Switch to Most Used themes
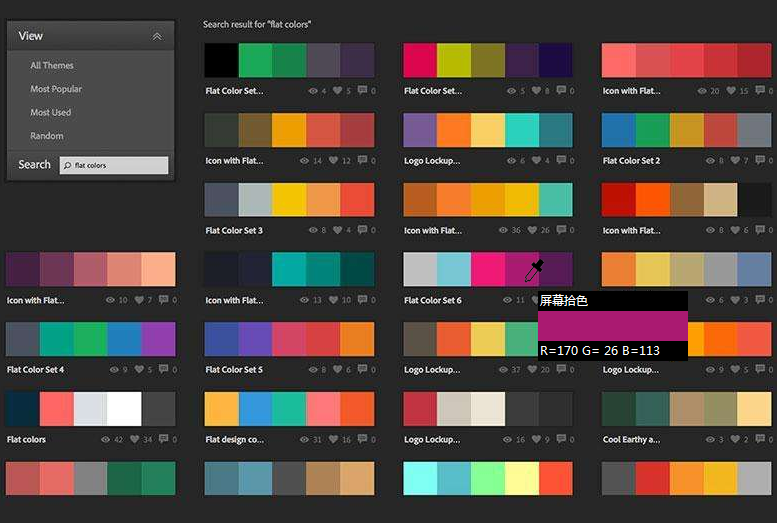The width and height of the screenshot is (777, 523). pyautogui.click(x=51, y=113)
